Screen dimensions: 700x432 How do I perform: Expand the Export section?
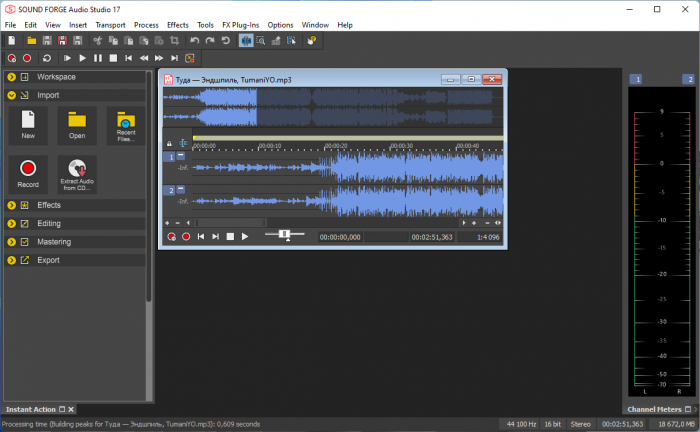pos(12,260)
